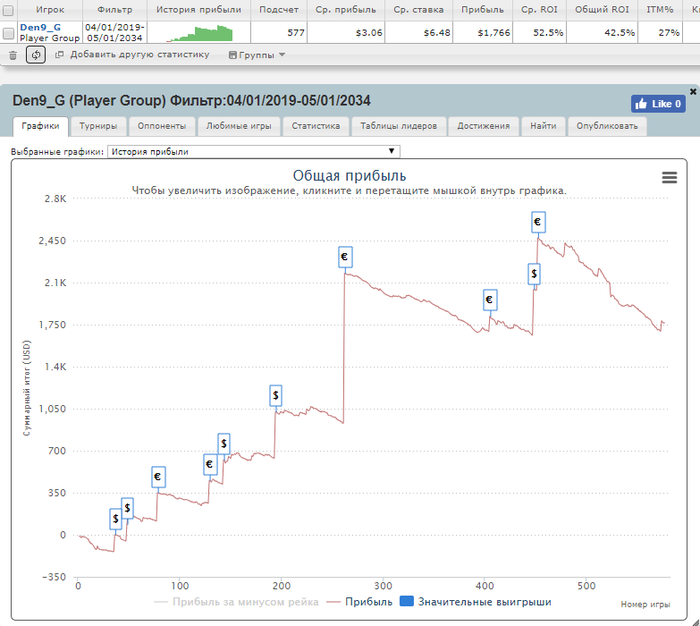Image resolution: width=700 pixels, height=626 pixels.
Task: Click the dollar marker near game 143
Action: tap(224, 443)
